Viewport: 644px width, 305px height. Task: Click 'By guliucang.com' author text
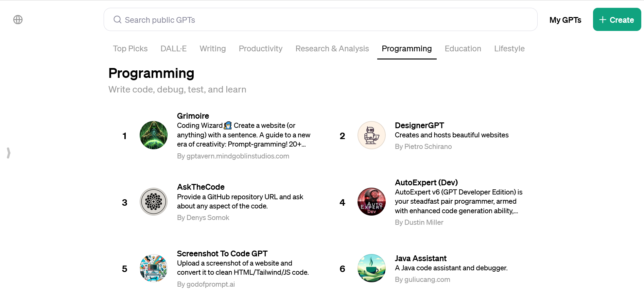pyautogui.click(x=422, y=279)
